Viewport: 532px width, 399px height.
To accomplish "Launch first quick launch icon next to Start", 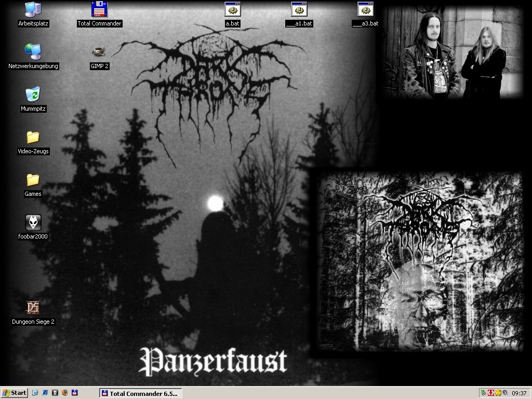I will click(x=35, y=393).
